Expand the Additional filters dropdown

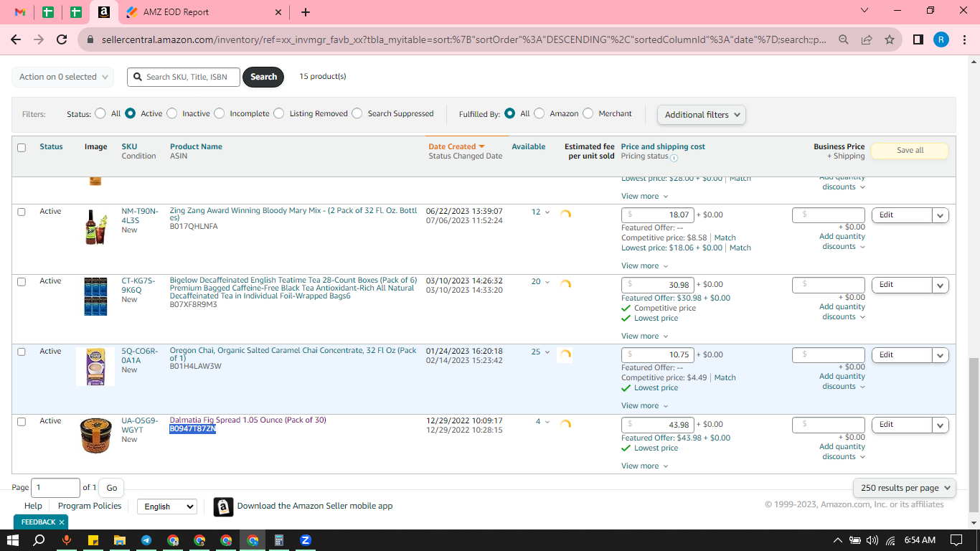click(702, 115)
